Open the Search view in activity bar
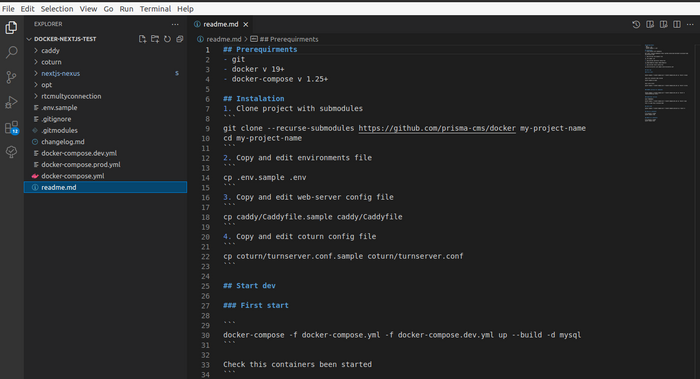This screenshot has width=700, height=379. click(11, 52)
